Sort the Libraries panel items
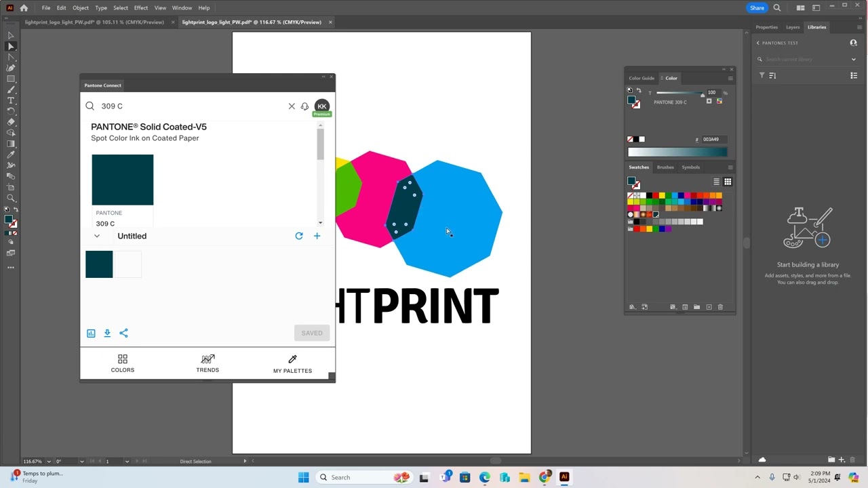868x488 pixels. pos(772,75)
